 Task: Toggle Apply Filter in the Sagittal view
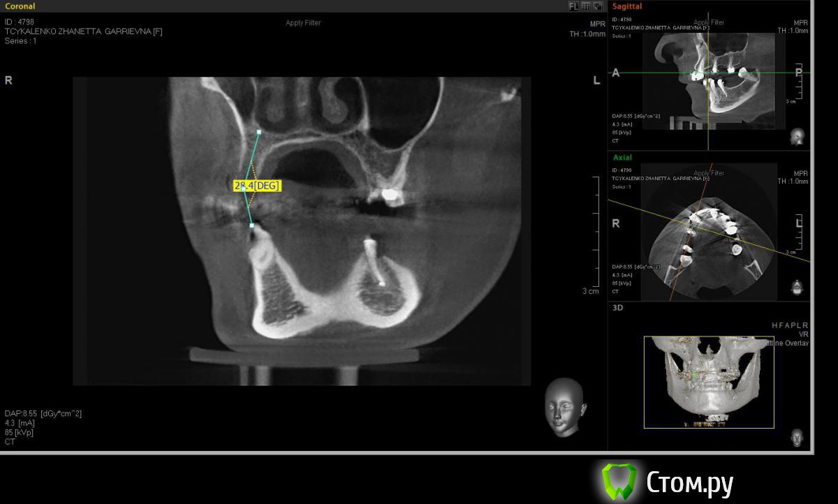point(709,22)
